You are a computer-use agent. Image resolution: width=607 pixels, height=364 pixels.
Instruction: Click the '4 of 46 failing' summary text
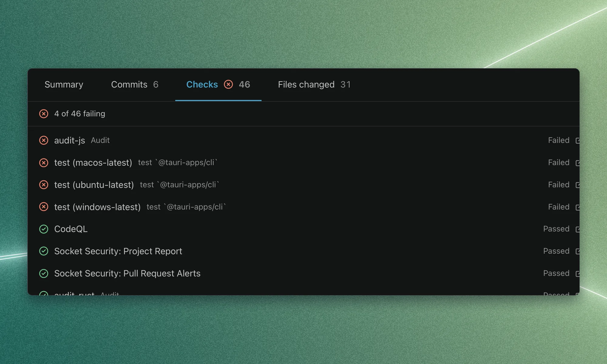(x=80, y=114)
